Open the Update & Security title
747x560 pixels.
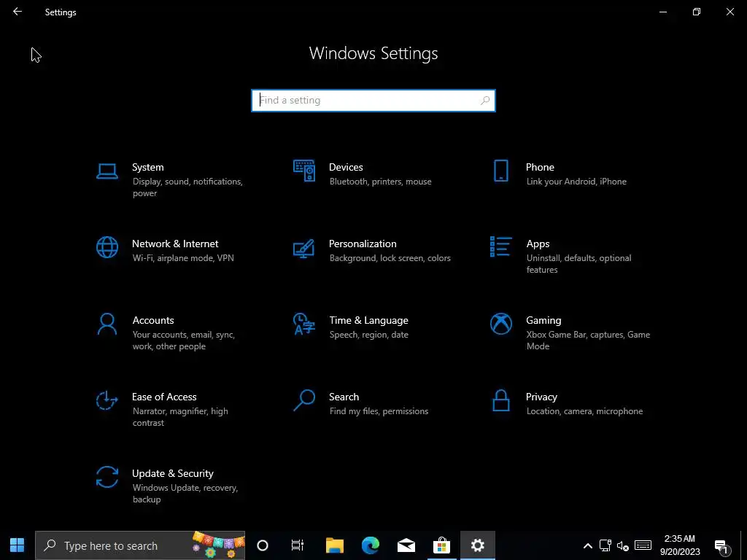tap(172, 474)
